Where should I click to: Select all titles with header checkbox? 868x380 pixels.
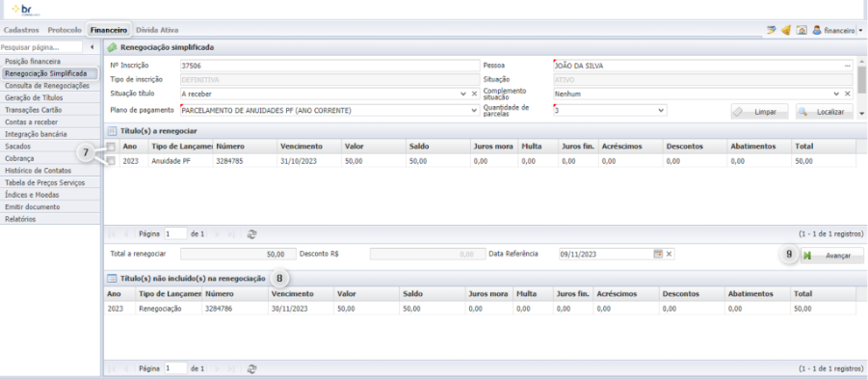pos(111,147)
